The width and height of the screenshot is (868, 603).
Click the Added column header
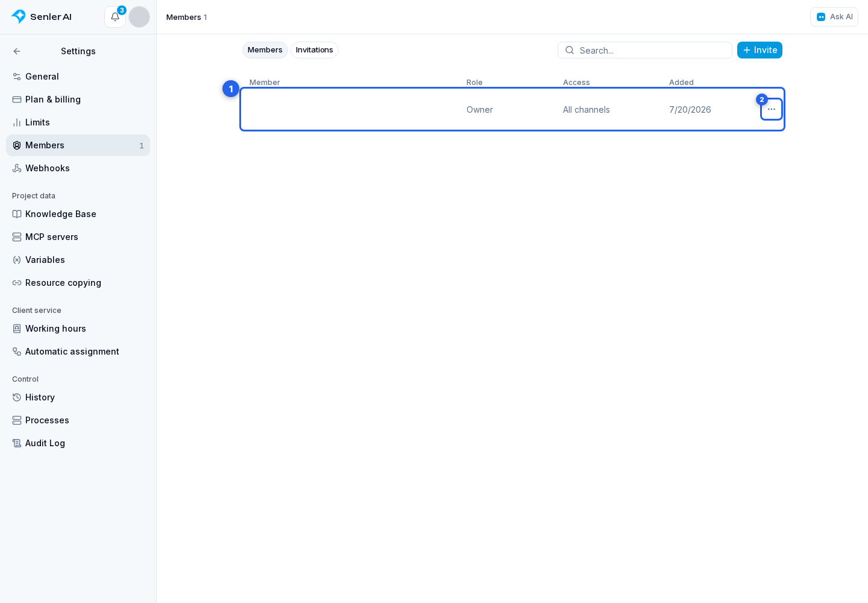tap(681, 83)
